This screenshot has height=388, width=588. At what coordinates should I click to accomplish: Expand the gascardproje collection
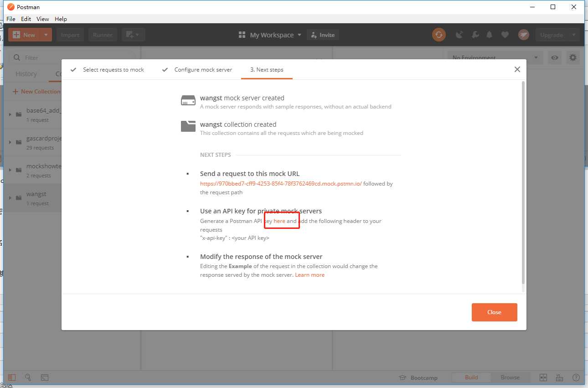click(x=10, y=142)
